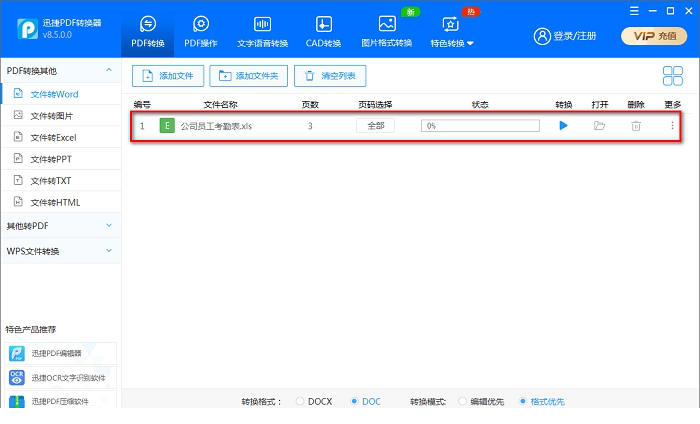This screenshot has height=424, width=700.
Task: Select 文件转图片 in sidebar
Action: pyautogui.click(x=61, y=116)
